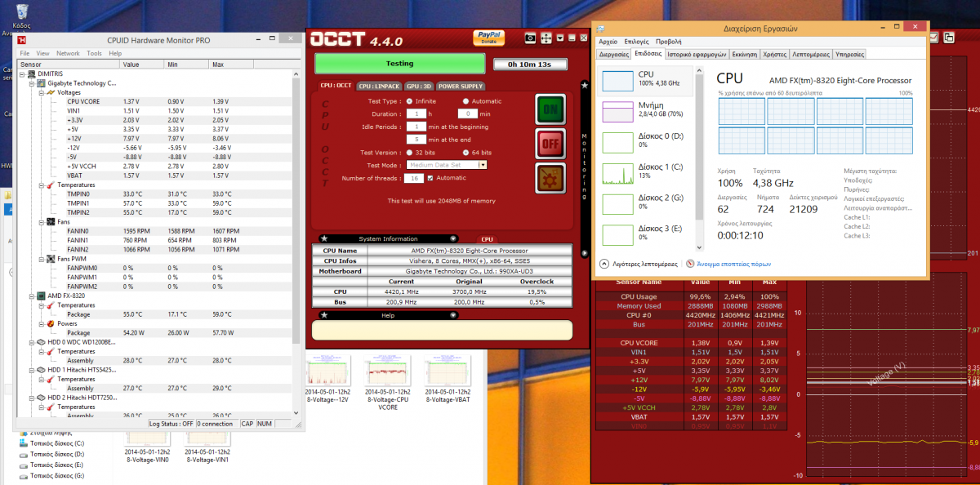This screenshot has height=485, width=980.
Task: Choose 64 bits test version
Action: [x=465, y=153]
